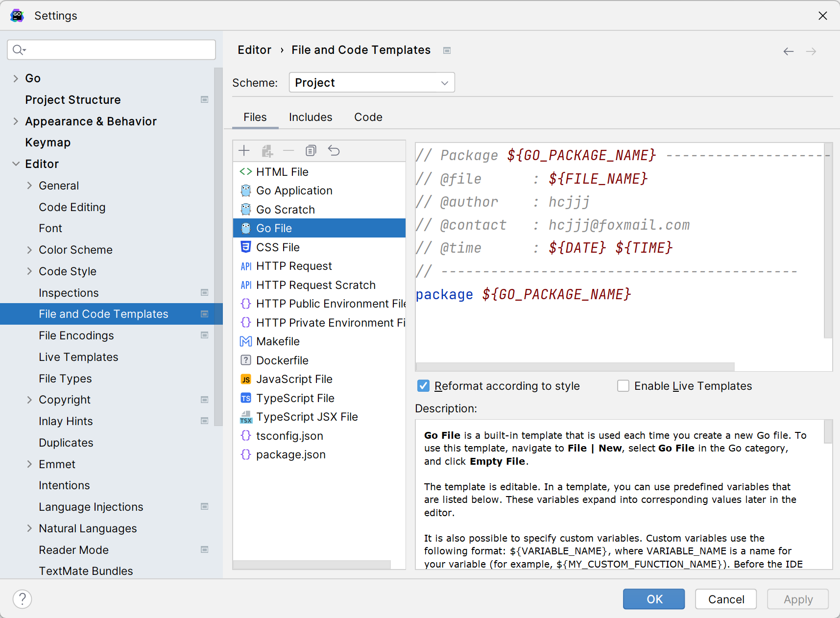The width and height of the screenshot is (840, 618).
Task: Switch to the Code tab
Action: point(368,118)
